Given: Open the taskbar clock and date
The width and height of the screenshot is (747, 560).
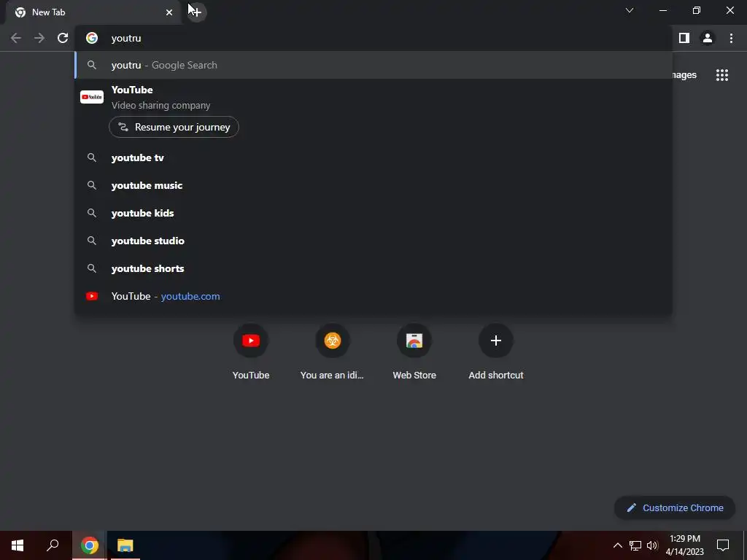Looking at the screenshot, I should (x=685, y=545).
